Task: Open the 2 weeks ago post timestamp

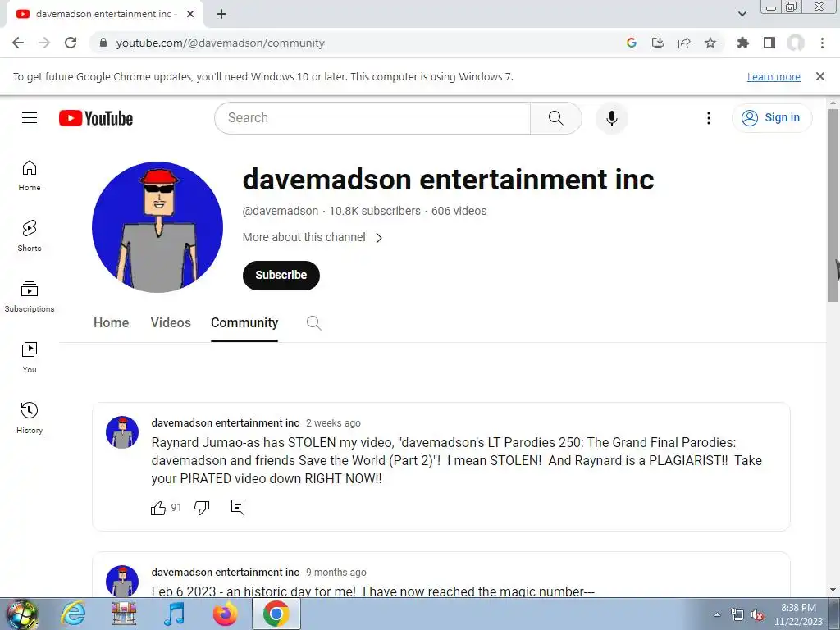Action: [x=333, y=422]
